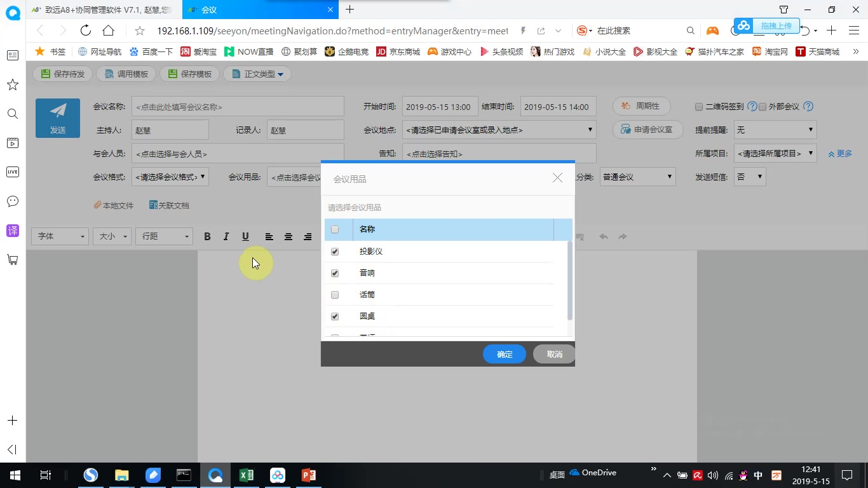Image resolution: width=868 pixels, height=488 pixels.
Task: Uncheck the 音响 checkbox
Action: tap(335, 273)
